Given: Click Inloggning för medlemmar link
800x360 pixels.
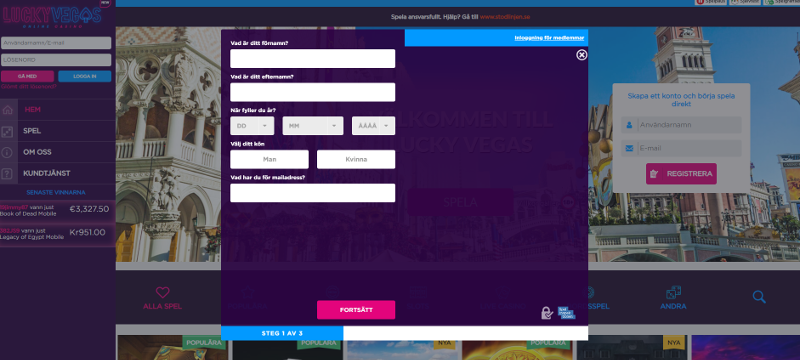Looking at the screenshot, I should 549,38.
